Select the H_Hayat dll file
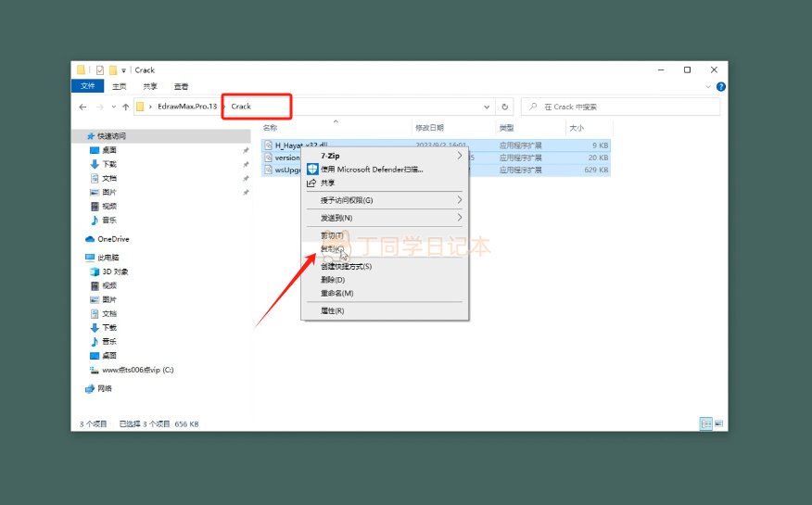This screenshot has width=812, height=505. point(436,145)
